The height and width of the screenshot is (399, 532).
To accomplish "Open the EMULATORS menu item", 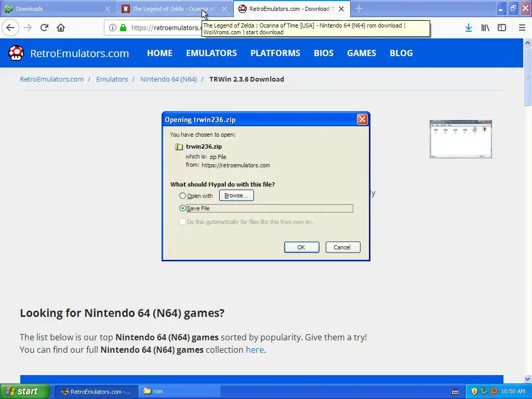I will (211, 54).
